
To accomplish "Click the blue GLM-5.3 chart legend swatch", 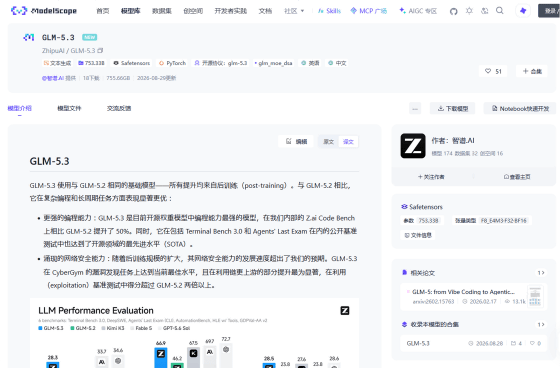I will [x=40, y=328].
